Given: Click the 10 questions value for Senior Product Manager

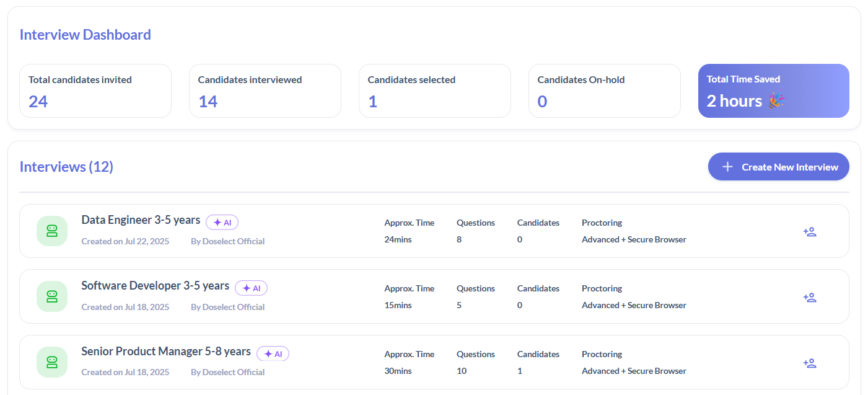Looking at the screenshot, I should [x=462, y=371].
